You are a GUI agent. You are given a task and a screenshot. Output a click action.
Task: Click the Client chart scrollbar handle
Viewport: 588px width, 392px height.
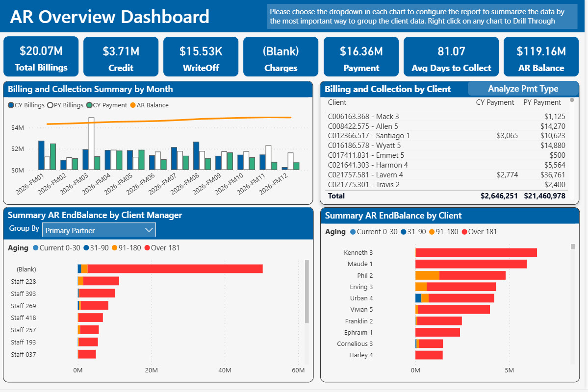pos(573,246)
